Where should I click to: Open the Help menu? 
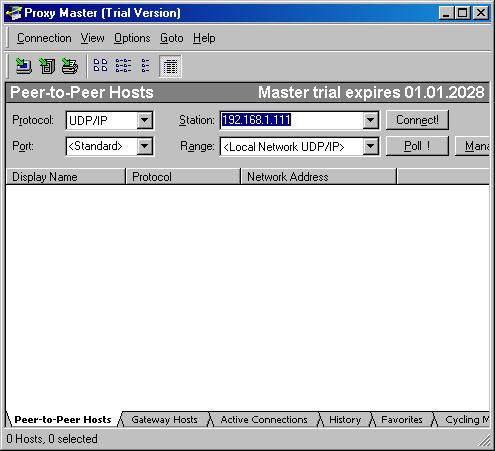[204, 38]
